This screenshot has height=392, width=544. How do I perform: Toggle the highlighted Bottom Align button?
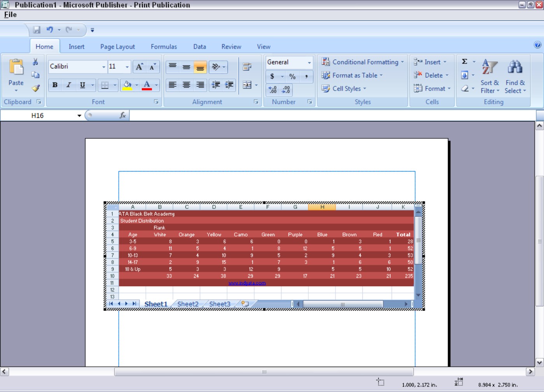pyautogui.click(x=200, y=67)
